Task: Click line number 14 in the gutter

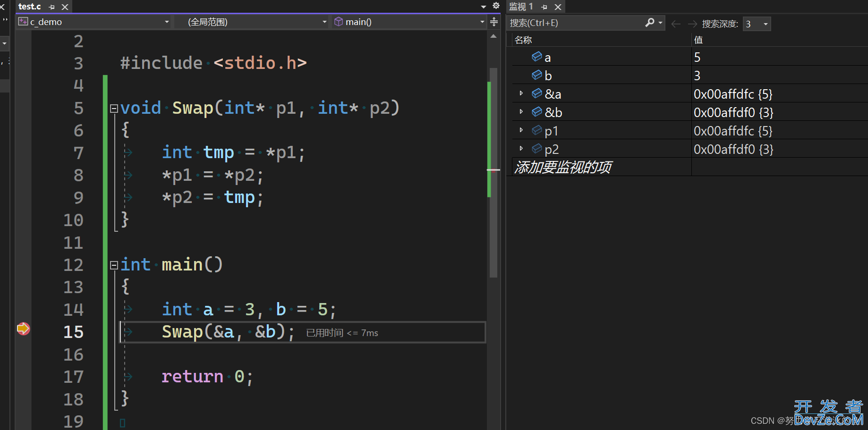Action: (73, 310)
